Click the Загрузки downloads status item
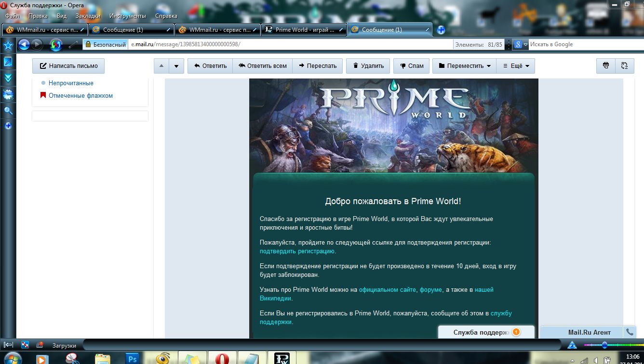Image resolution: width=644 pixels, height=364 pixels. click(x=64, y=345)
